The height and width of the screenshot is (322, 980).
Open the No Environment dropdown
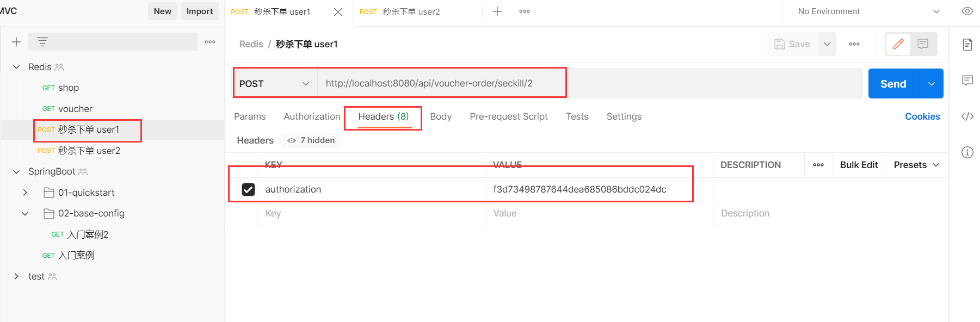pyautogui.click(x=868, y=11)
